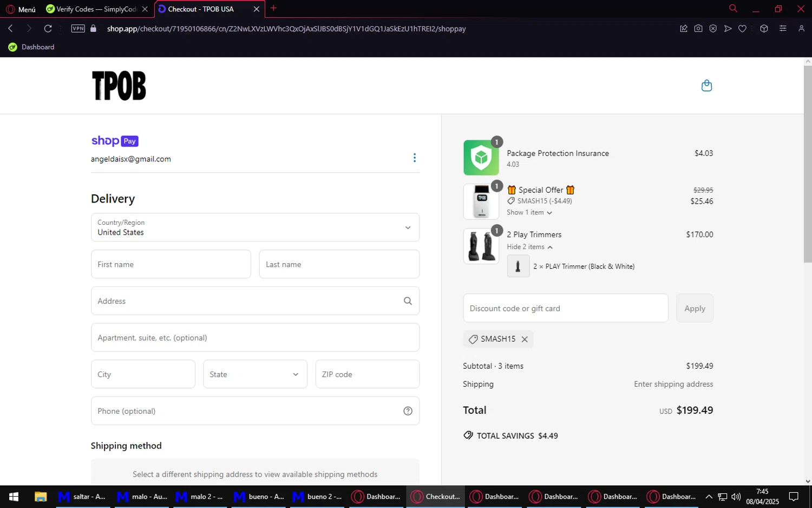Image resolution: width=812 pixels, height=508 pixels.
Task: Open the State dropdown
Action: [x=255, y=374]
